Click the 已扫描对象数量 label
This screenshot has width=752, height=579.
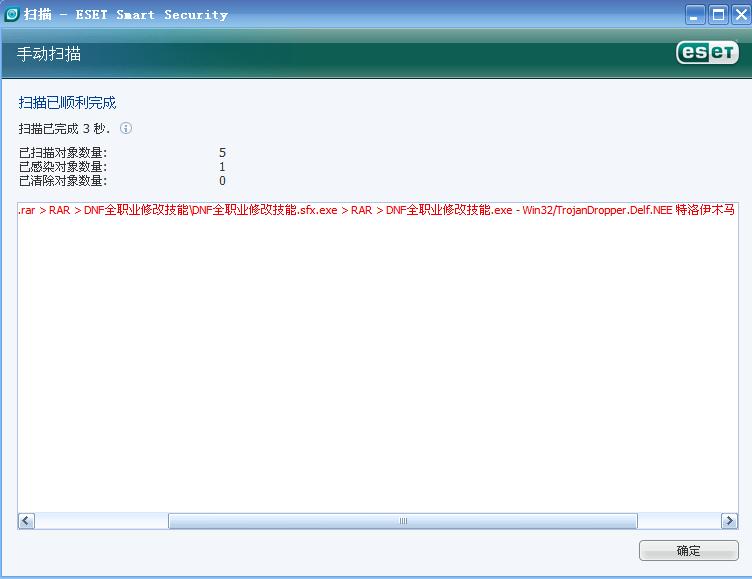coord(63,153)
